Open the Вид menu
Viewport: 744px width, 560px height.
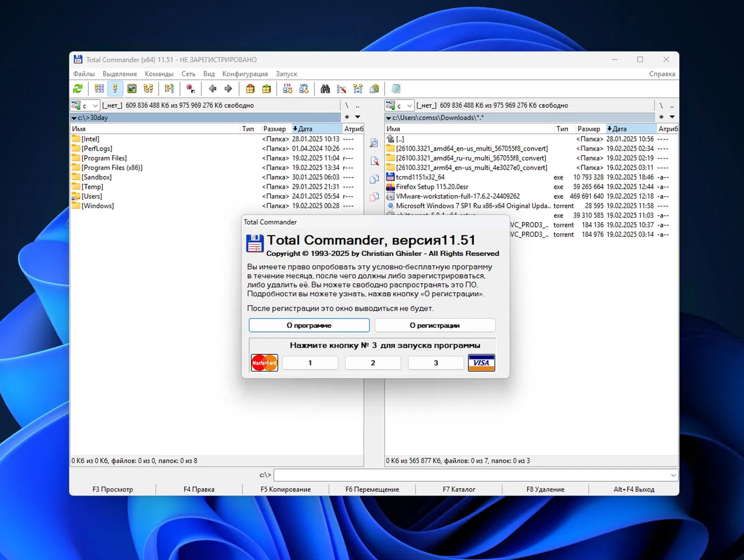coord(209,74)
